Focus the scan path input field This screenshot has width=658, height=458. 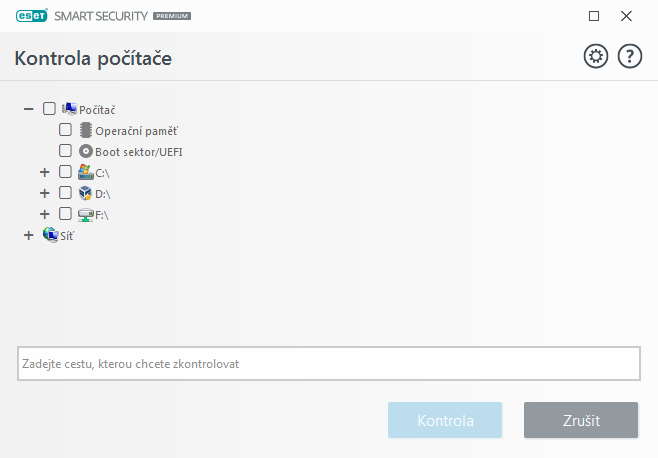coord(328,364)
